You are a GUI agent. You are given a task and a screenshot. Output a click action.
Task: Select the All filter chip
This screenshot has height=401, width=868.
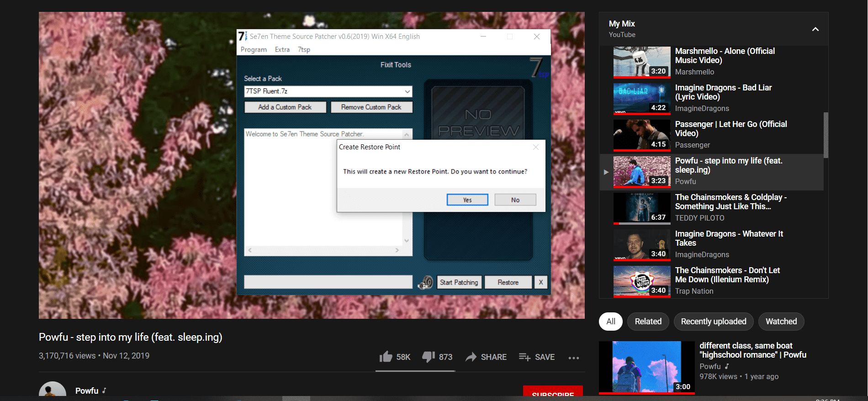pyautogui.click(x=611, y=322)
